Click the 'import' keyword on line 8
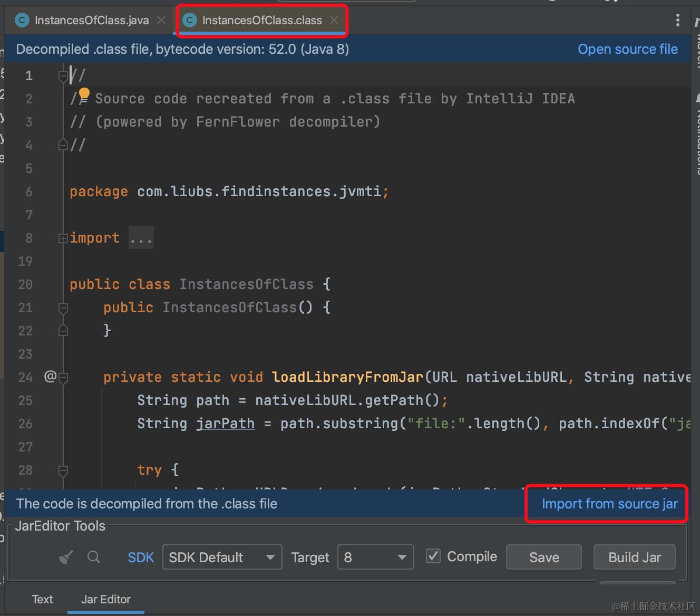The width and height of the screenshot is (700, 616). point(95,238)
